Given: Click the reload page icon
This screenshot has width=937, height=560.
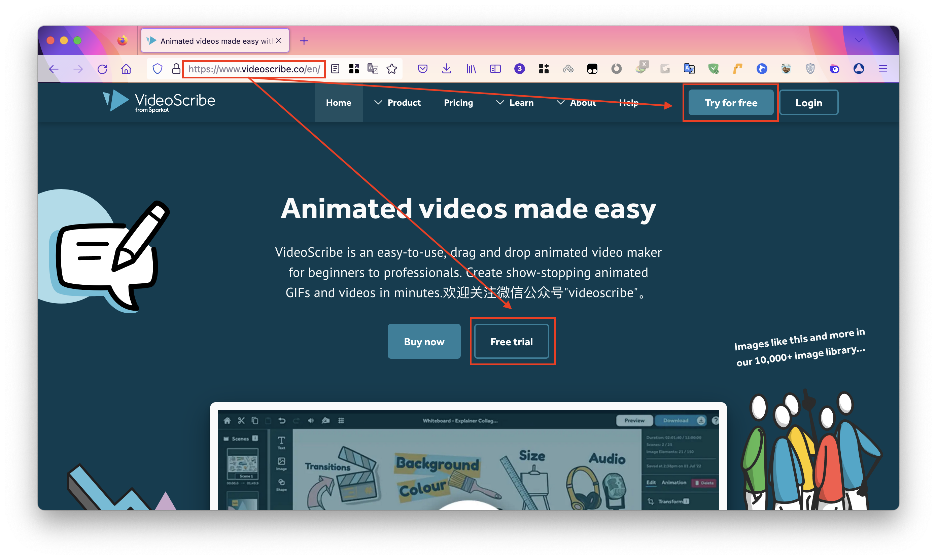Looking at the screenshot, I should pyautogui.click(x=102, y=69).
